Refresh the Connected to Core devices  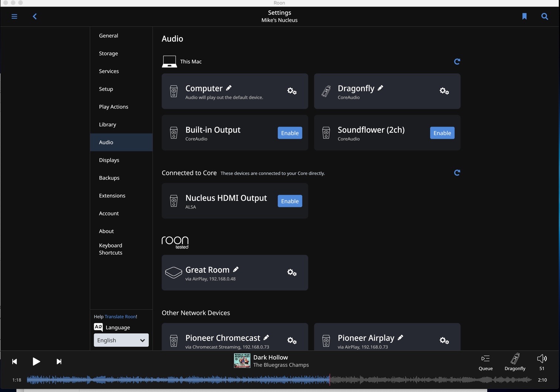click(457, 173)
